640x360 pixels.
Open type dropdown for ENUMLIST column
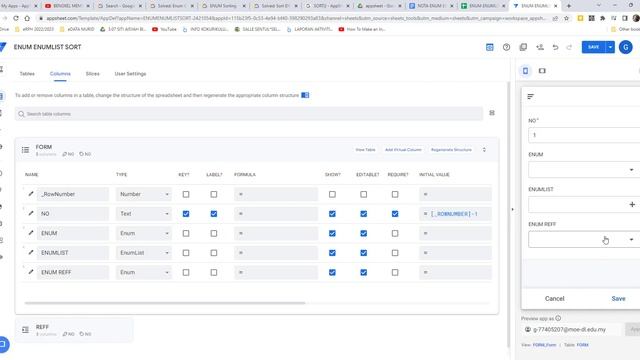[144, 253]
